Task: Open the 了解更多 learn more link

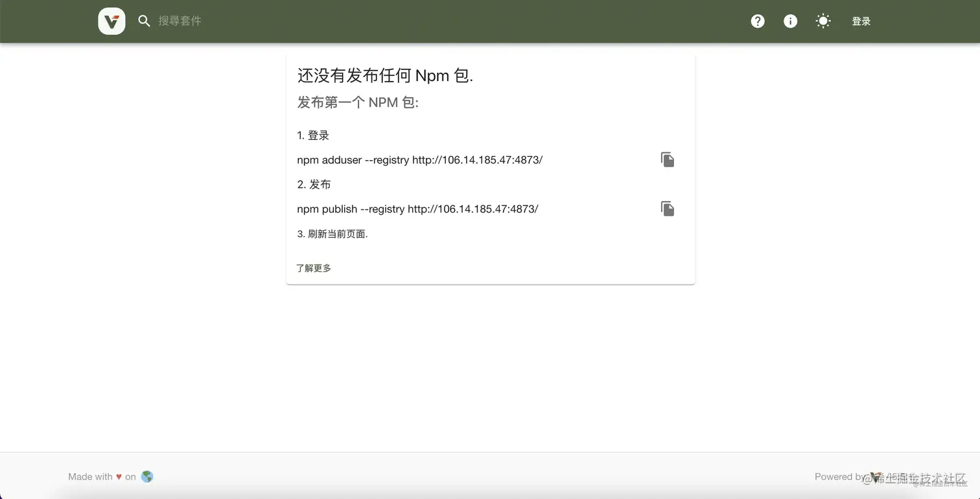Action: click(314, 268)
